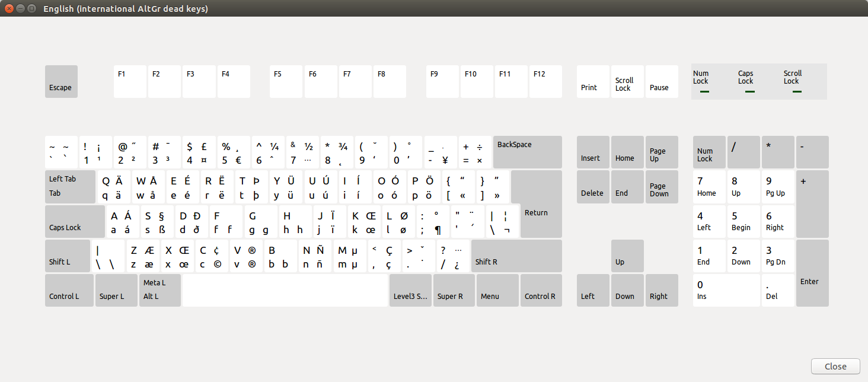The image size is (868, 382).
Task: Click the numpad 9 Pg Up key
Action: [x=778, y=186]
